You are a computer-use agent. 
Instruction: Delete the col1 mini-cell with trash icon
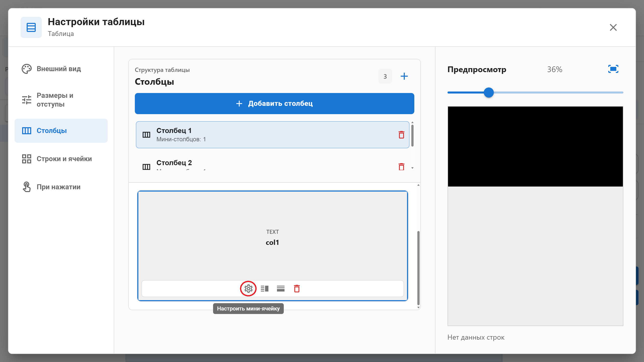[297, 289]
